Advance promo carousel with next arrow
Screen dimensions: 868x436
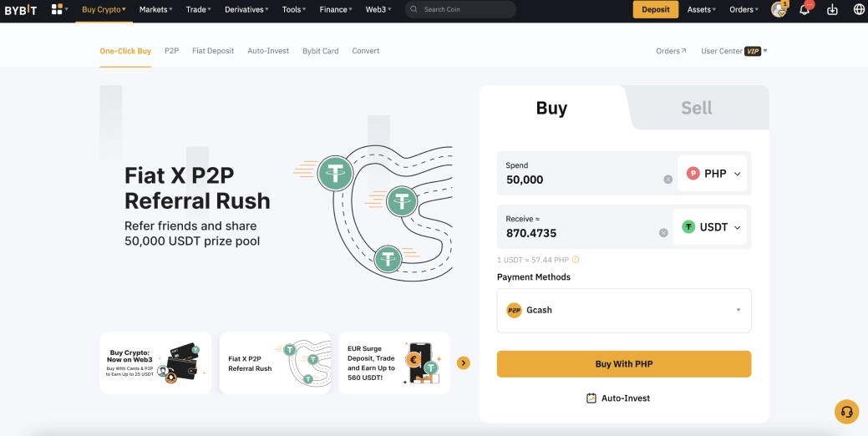(464, 363)
